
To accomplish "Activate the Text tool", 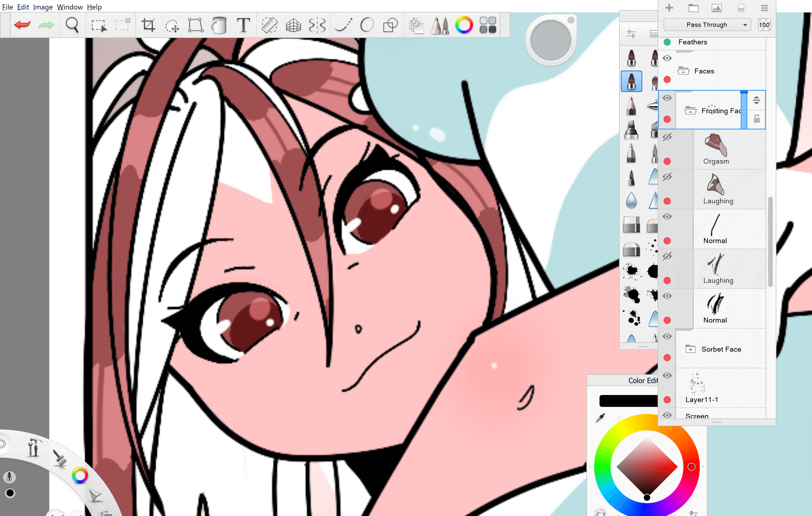I will coord(243,25).
